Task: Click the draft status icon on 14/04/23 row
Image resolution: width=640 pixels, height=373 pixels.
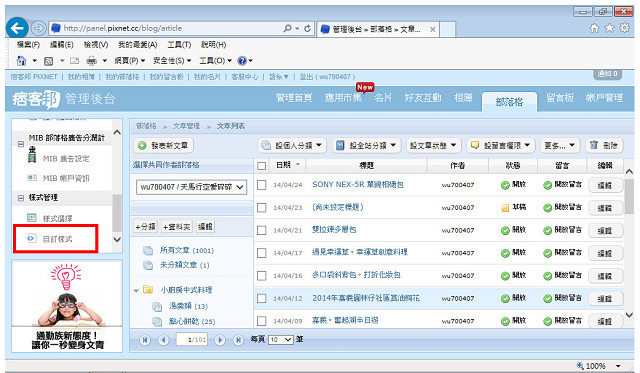Action: [x=505, y=208]
